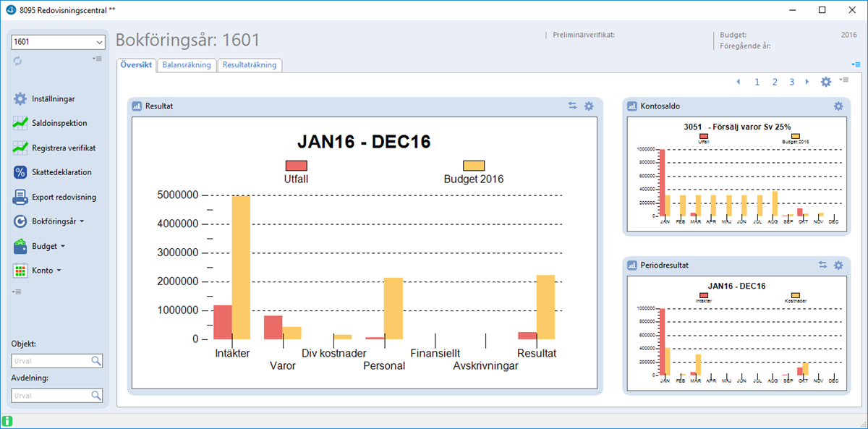This screenshot has height=429, width=868.
Task: Click the app icon in the title bar
Action: (10, 10)
